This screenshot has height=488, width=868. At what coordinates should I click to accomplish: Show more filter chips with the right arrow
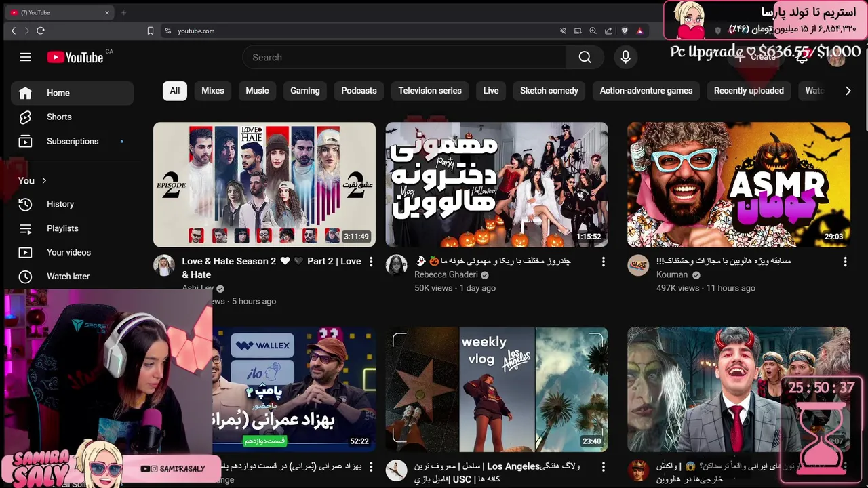pos(848,91)
